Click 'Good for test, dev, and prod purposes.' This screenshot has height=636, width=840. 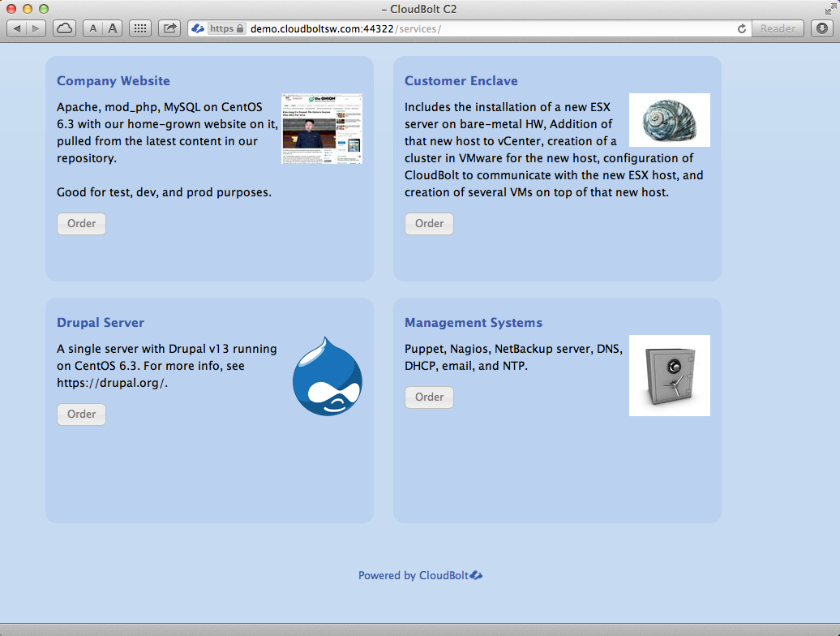[x=164, y=192]
